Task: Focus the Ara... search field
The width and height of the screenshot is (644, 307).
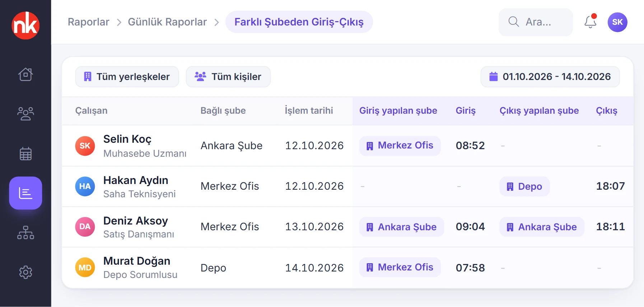Action: (x=536, y=22)
